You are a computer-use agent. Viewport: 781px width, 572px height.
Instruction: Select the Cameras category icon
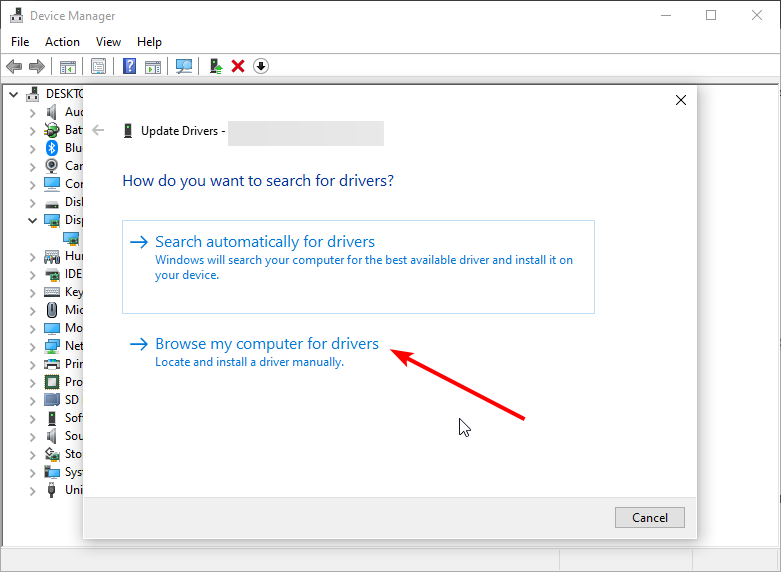click(52, 166)
